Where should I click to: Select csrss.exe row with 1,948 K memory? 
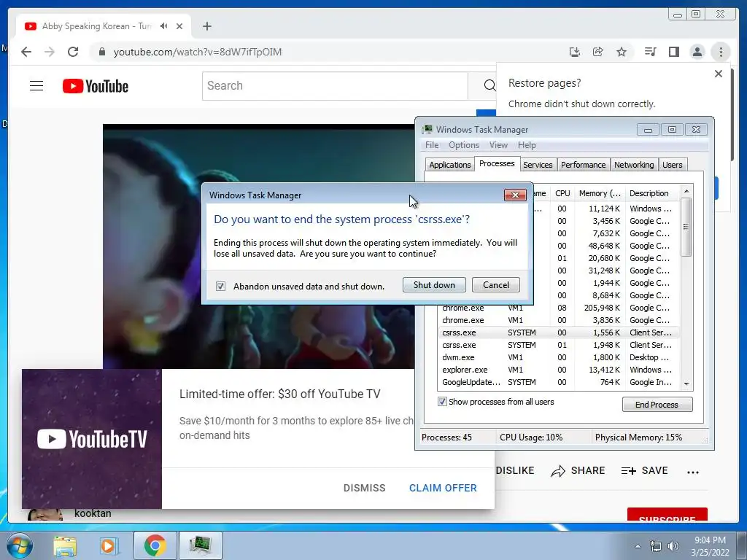tap(558, 345)
